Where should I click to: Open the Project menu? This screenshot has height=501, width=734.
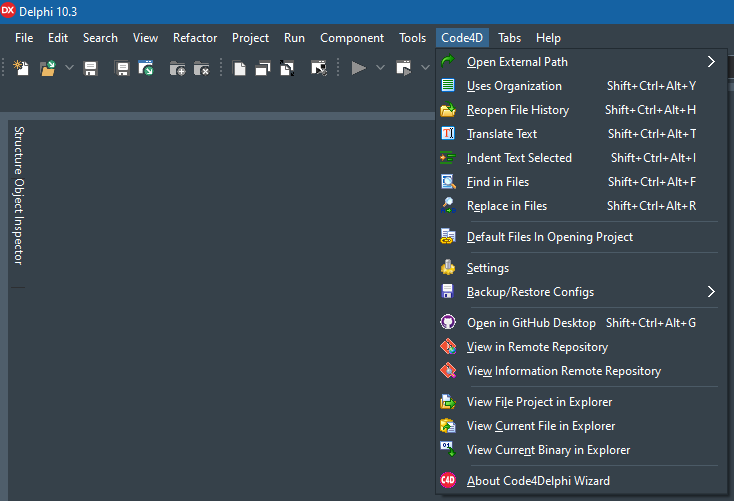(250, 38)
